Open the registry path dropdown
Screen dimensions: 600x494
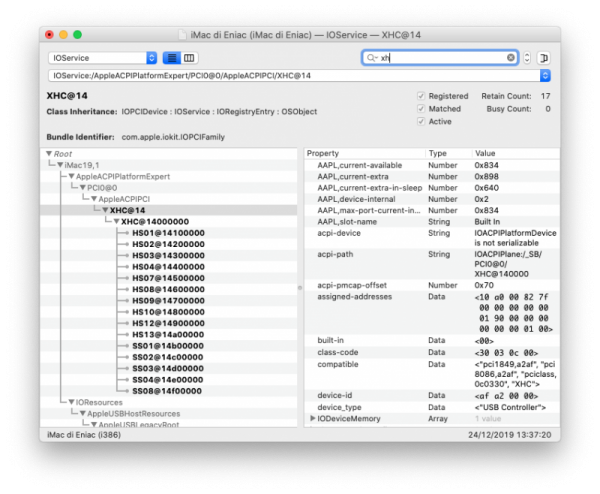544,75
